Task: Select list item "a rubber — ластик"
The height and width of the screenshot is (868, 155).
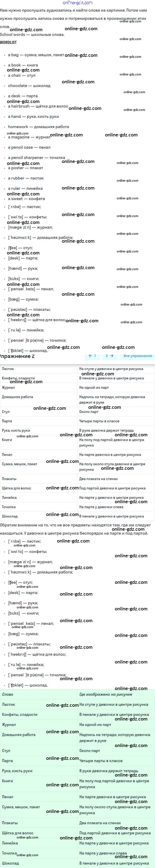Action: pos(26,178)
